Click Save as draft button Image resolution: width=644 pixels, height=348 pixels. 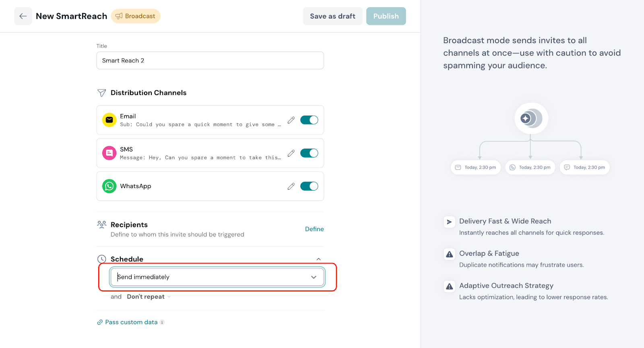[332, 16]
